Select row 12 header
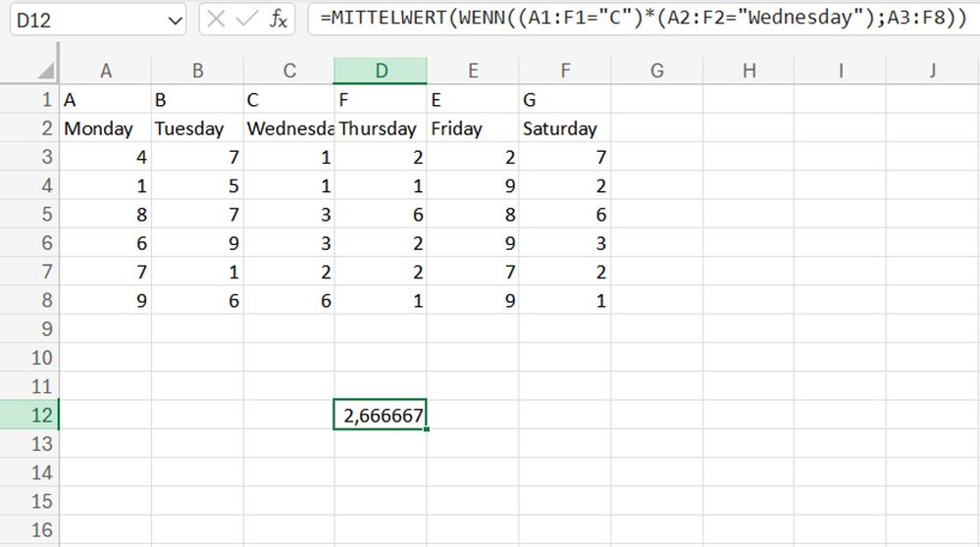 tap(29, 415)
